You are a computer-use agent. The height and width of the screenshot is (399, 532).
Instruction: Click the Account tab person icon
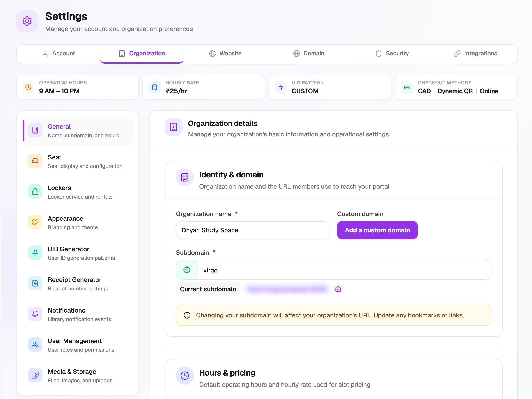[45, 54]
